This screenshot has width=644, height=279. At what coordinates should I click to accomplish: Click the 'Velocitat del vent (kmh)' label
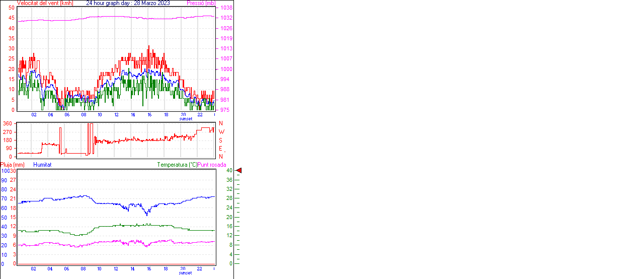[45, 3]
